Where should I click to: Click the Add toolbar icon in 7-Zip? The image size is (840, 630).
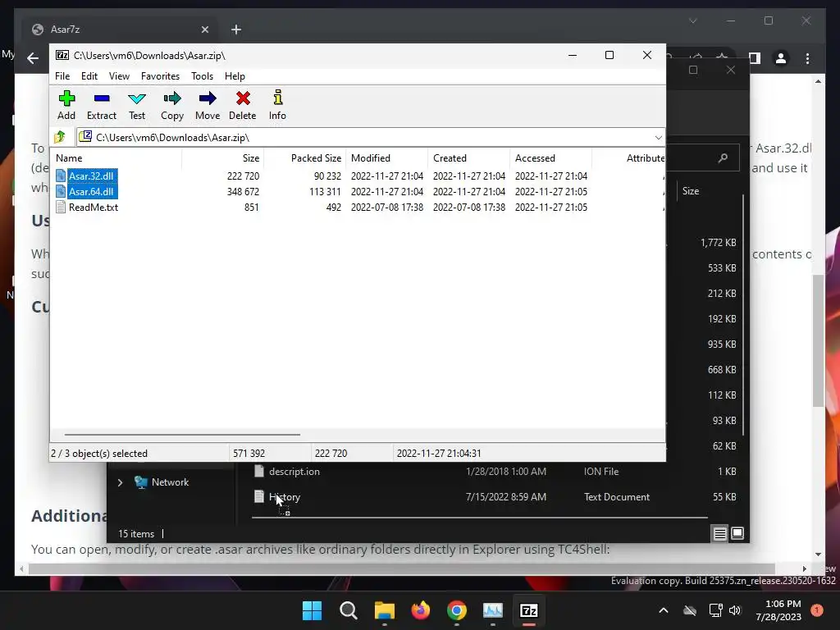66,105
